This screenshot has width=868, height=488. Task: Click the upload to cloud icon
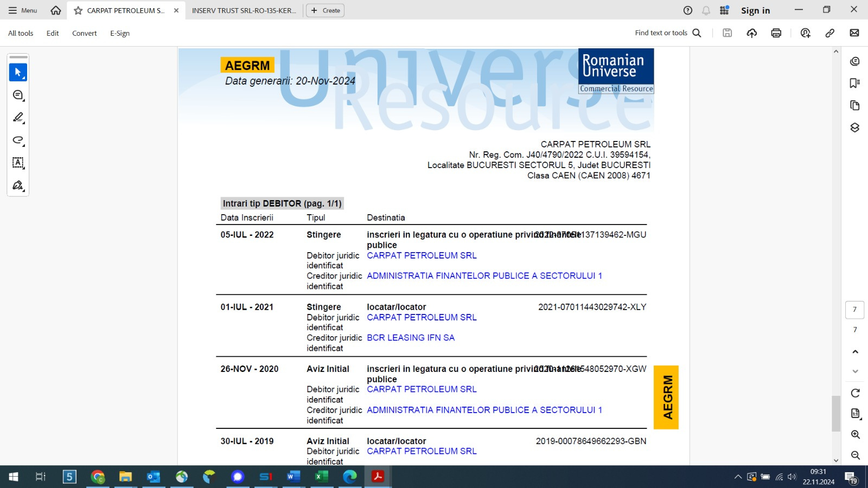pos(752,33)
